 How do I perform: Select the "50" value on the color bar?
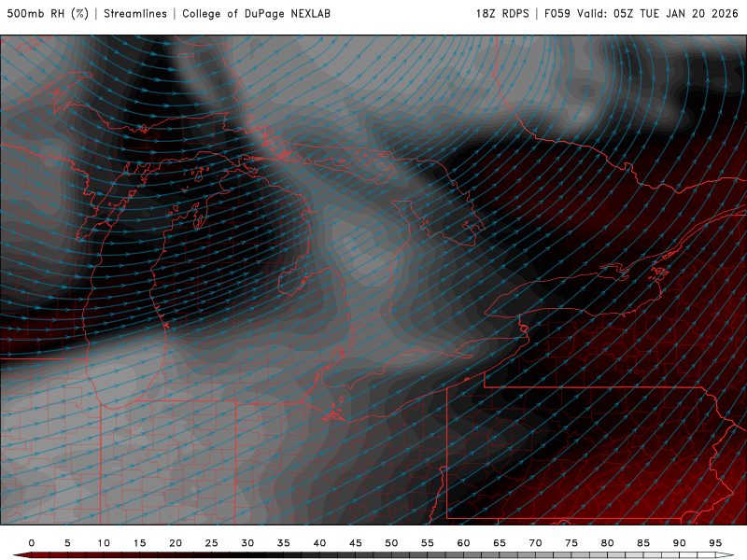click(x=391, y=543)
